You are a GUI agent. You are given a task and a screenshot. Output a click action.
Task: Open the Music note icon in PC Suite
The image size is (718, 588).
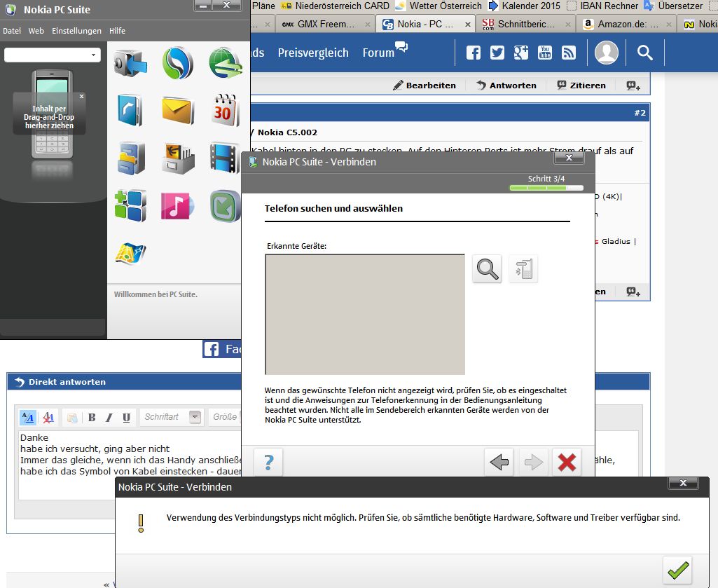point(177,206)
